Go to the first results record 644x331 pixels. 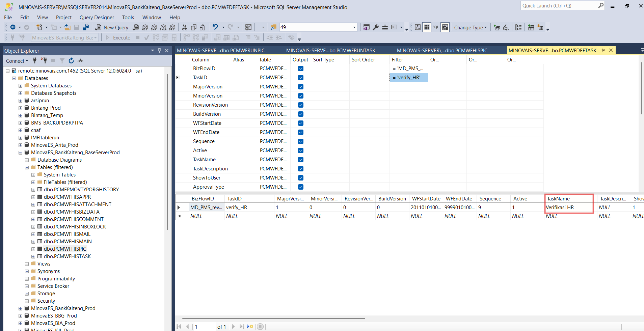pos(179,327)
